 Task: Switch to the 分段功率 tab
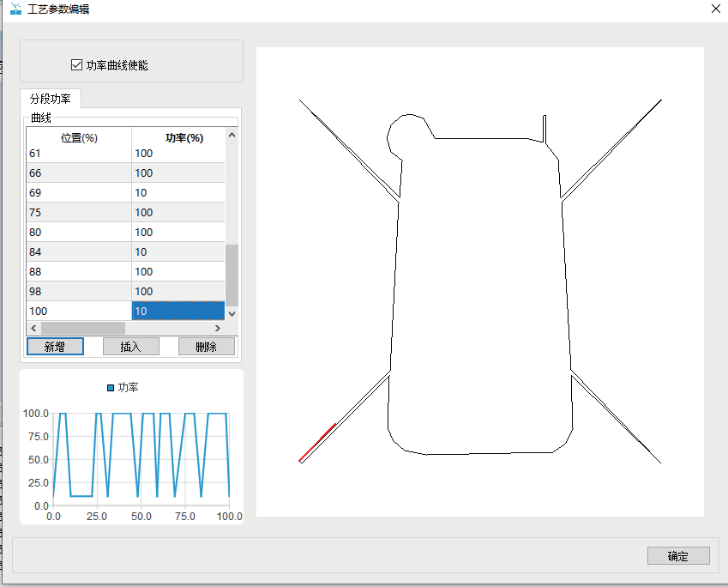(51, 98)
